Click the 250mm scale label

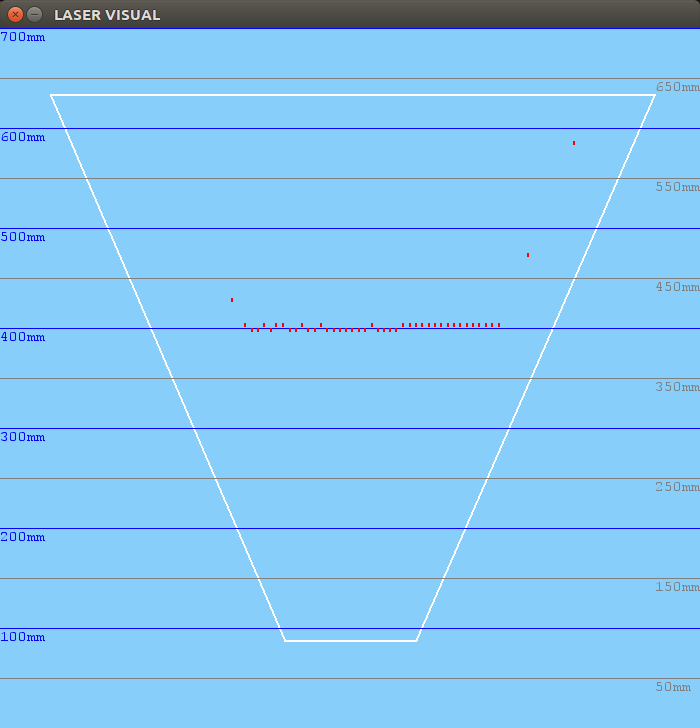(677, 487)
